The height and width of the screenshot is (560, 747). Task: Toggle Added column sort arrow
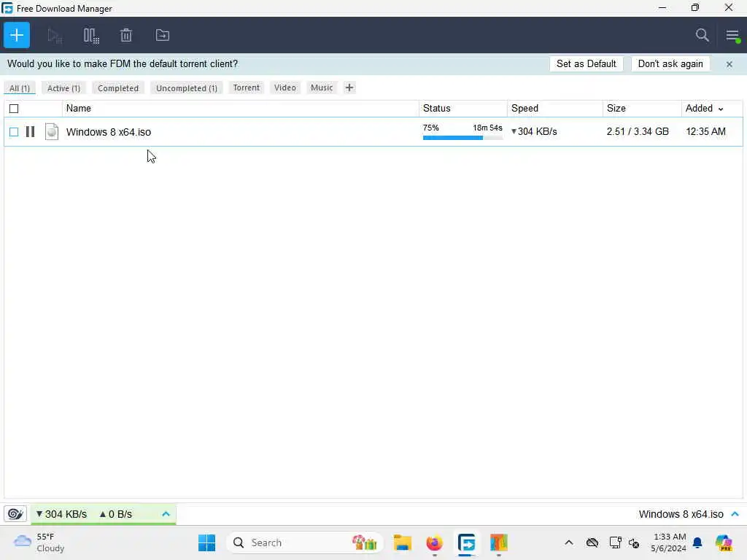tap(721, 109)
